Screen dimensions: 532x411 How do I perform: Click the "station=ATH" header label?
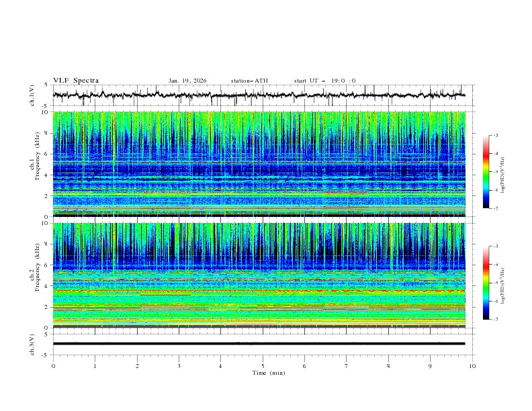pos(249,81)
